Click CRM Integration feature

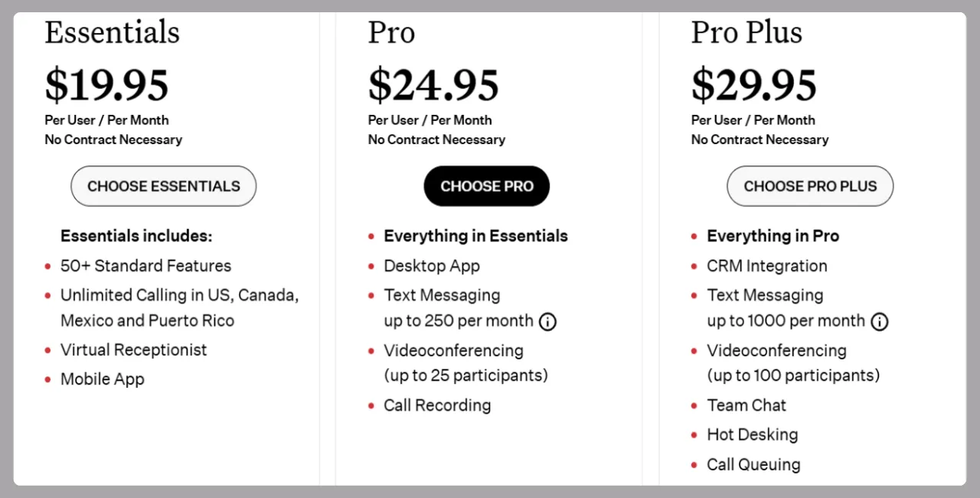pos(767,266)
